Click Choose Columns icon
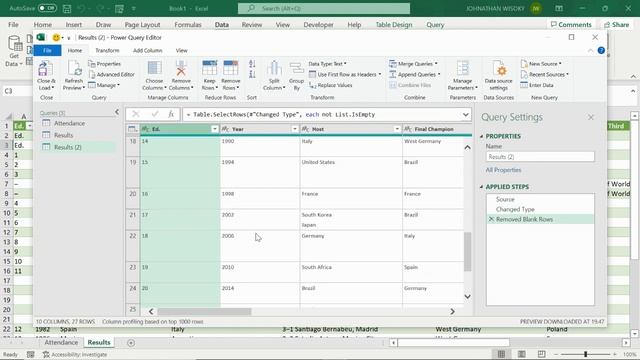The height and width of the screenshot is (360, 640). click(x=154, y=69)
